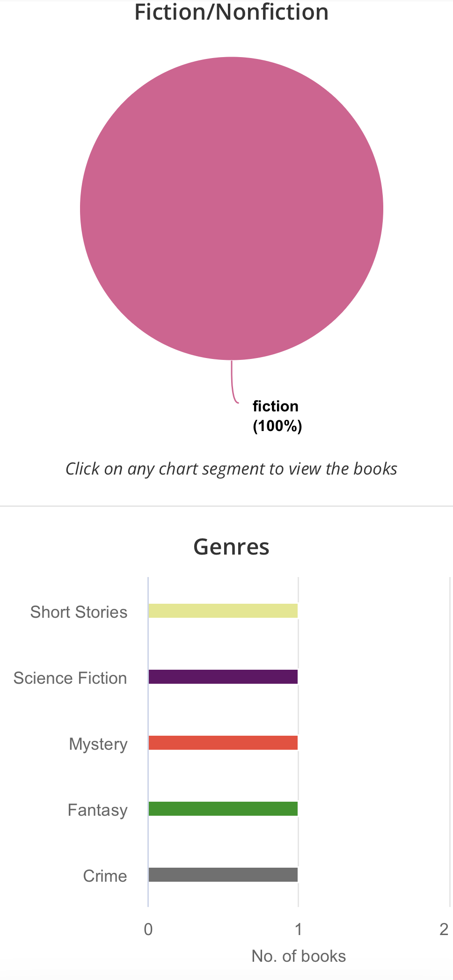Viewport: 453px width, 980px height.
Task: Click the 0 tick on the axis
Action: (x=148, y=929)
